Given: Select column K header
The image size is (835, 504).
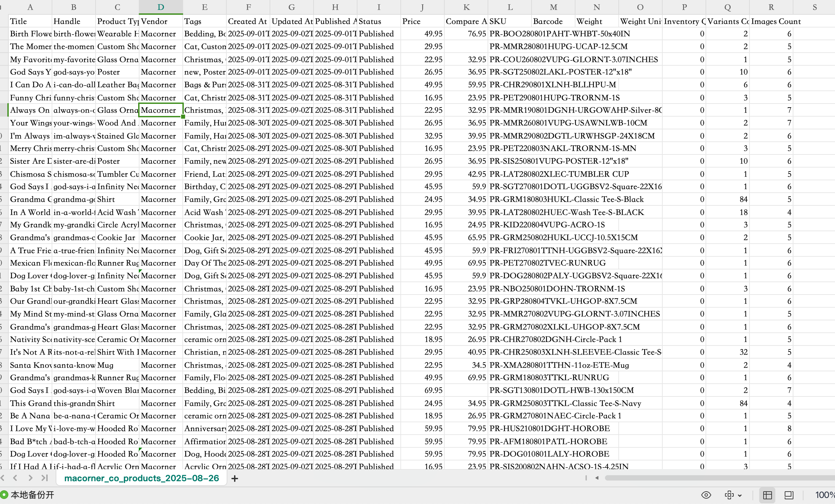Looking at the screenshot, I should tap(466, 7).
